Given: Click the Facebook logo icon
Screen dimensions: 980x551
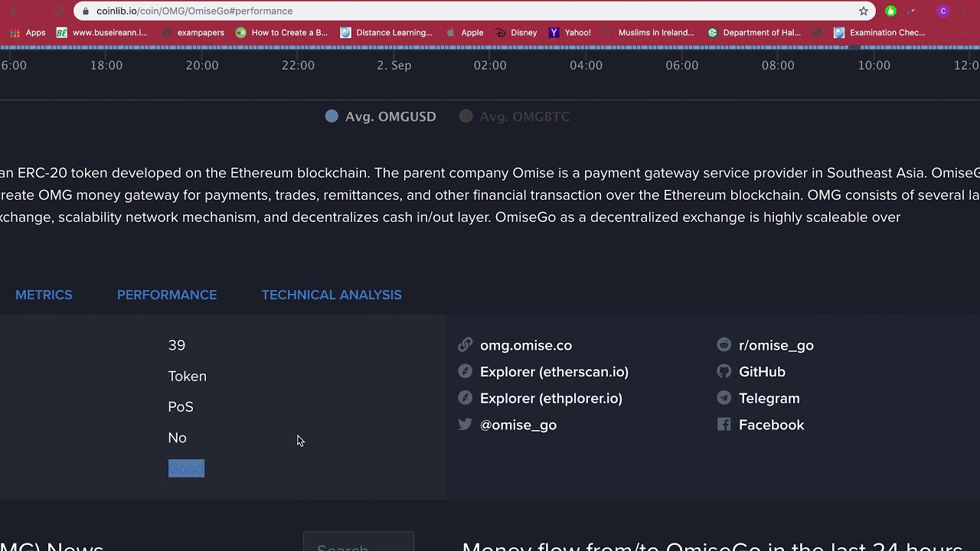Looking at the screenshot, I should pyautogui.click(x=724, y=424).
